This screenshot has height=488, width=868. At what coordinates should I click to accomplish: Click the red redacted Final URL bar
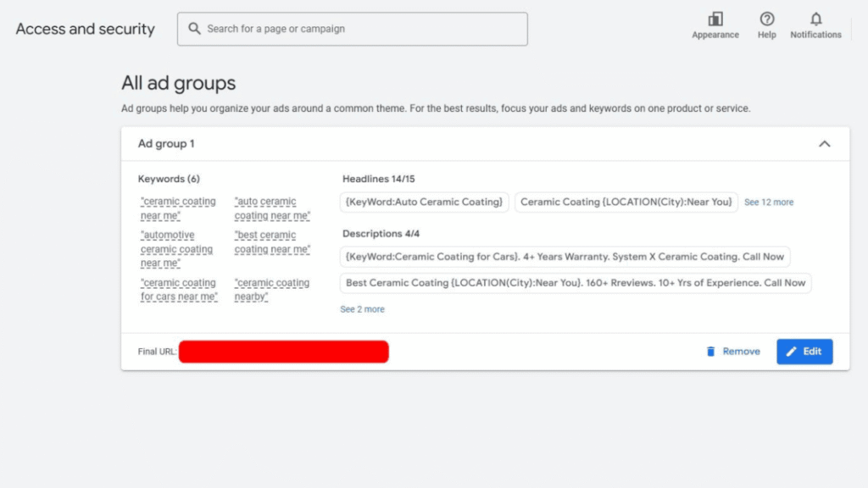click(283, 351)
